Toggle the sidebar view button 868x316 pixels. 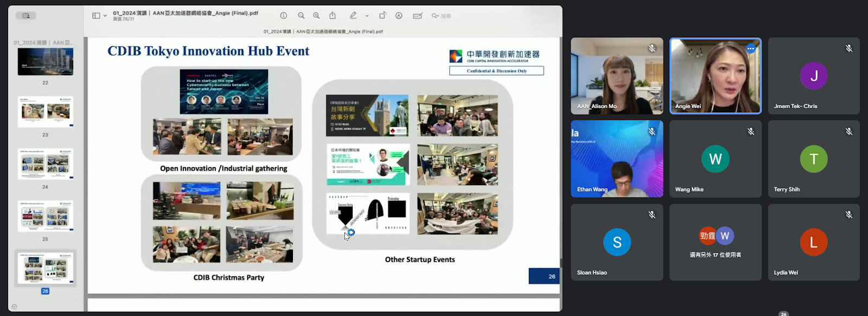[x=96, y=16]
